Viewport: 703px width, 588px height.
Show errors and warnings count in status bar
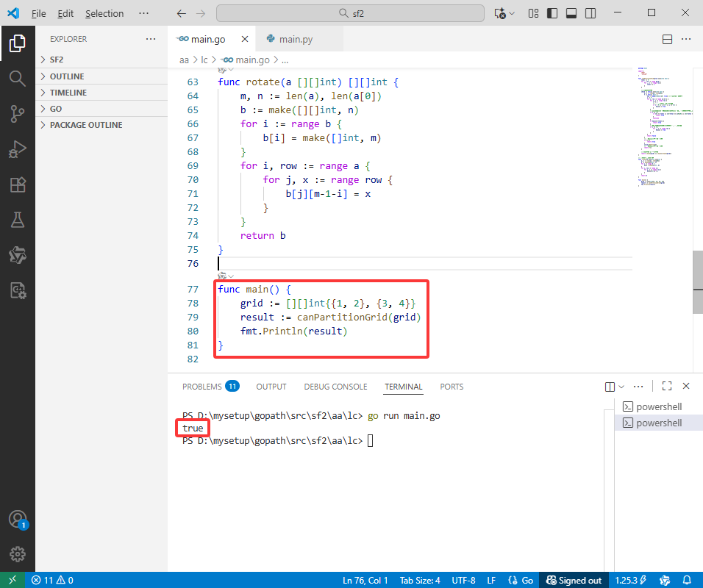pyautogui.click(x=52, y=581)
